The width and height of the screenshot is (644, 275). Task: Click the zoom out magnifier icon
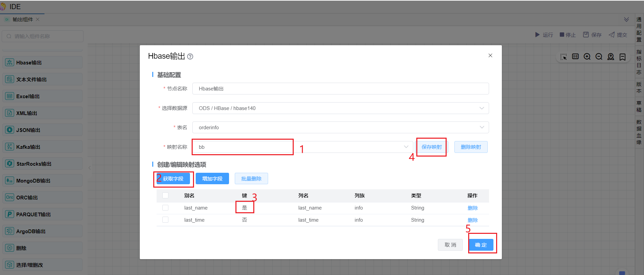pyautogui.click(x=599, y=57)
